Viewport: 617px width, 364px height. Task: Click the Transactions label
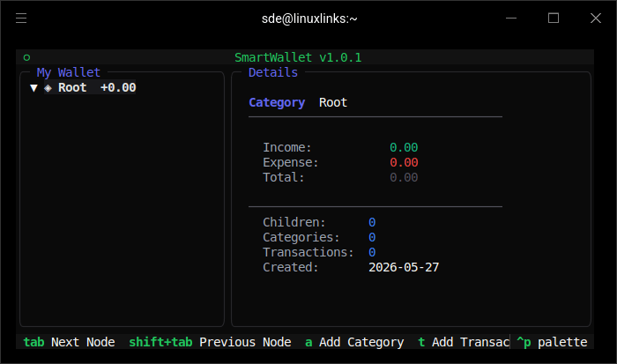pos(308,252)
